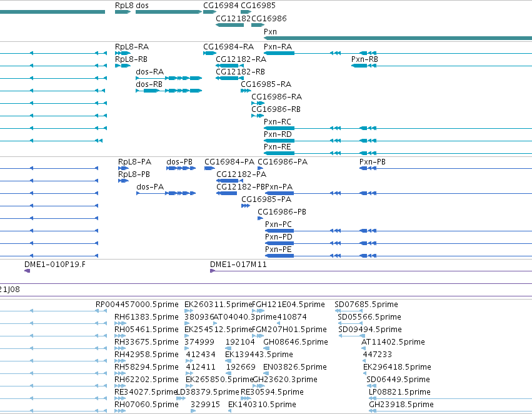This screenshot has width=532, height=414.
Task: Select the Pxn-RD transcript label
Action: [278, 134]
